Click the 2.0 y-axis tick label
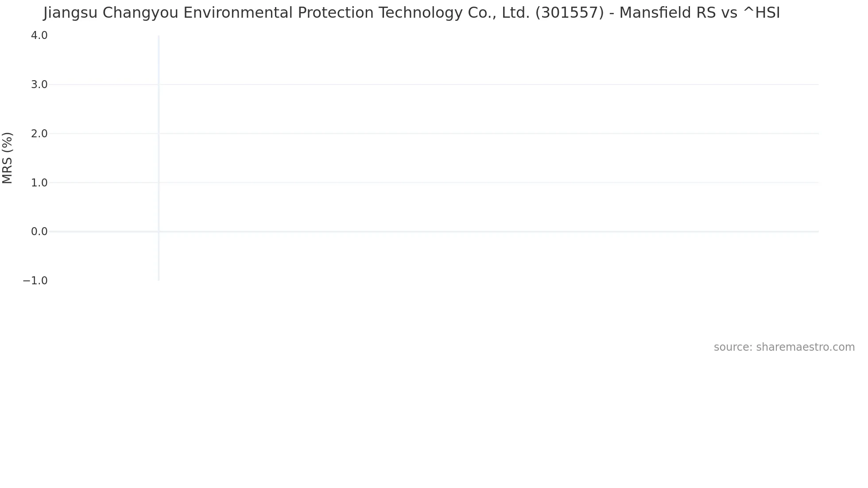This screenshot has height=488, width=868. [x=39, y=134]
